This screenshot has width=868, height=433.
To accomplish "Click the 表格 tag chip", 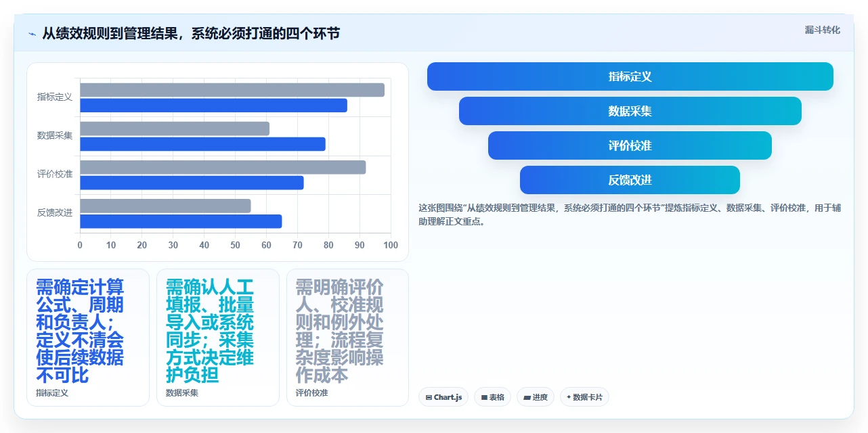I will (x=492, y=397).
